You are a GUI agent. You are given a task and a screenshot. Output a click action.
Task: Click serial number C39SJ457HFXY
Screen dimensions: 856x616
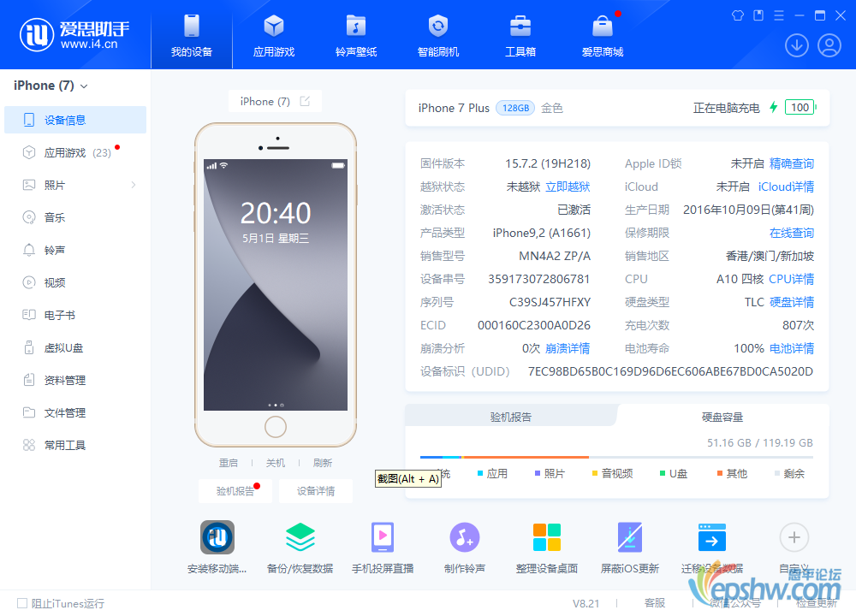coord(550,302)
